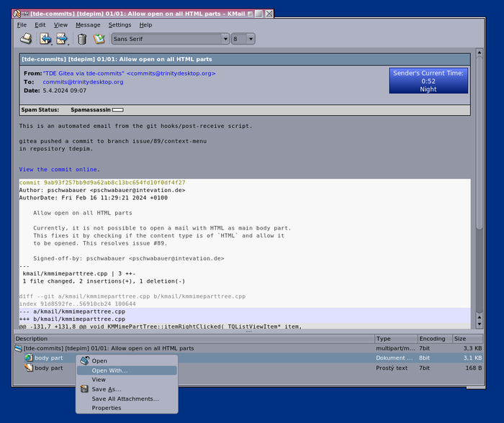The image size is (504, 423).
Task: Click the Print icon in the toolbar
Action: 25,39
